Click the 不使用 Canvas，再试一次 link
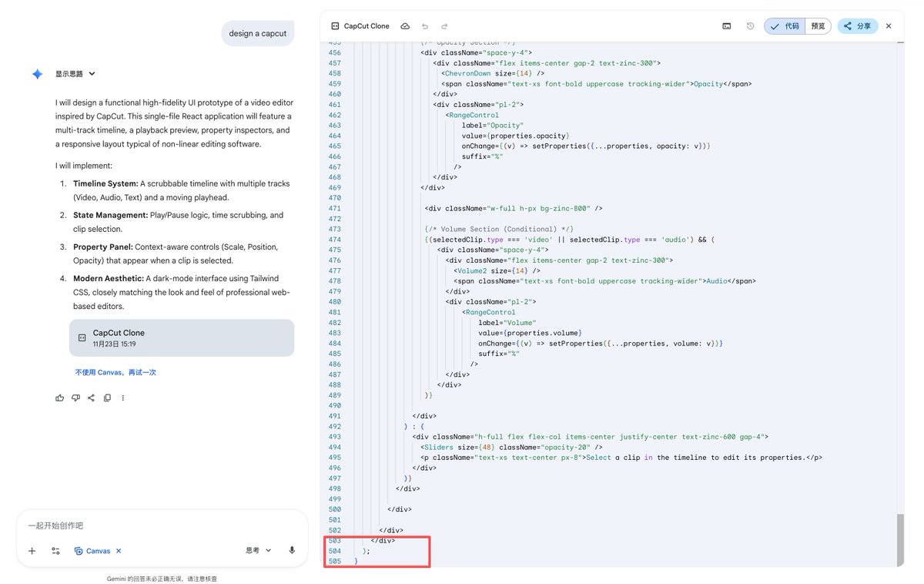Screen dimensions: 924x584 click(x=115, y=372)
